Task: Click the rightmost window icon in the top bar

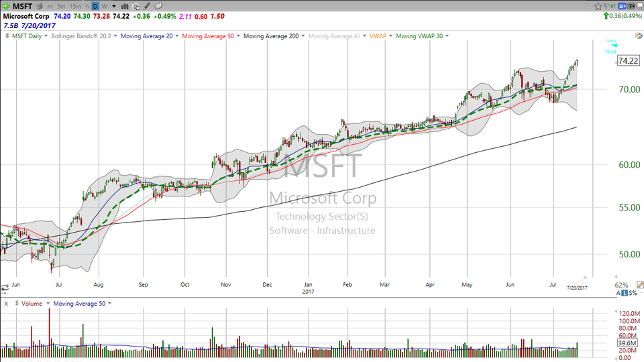Action: tap(639, 6)
